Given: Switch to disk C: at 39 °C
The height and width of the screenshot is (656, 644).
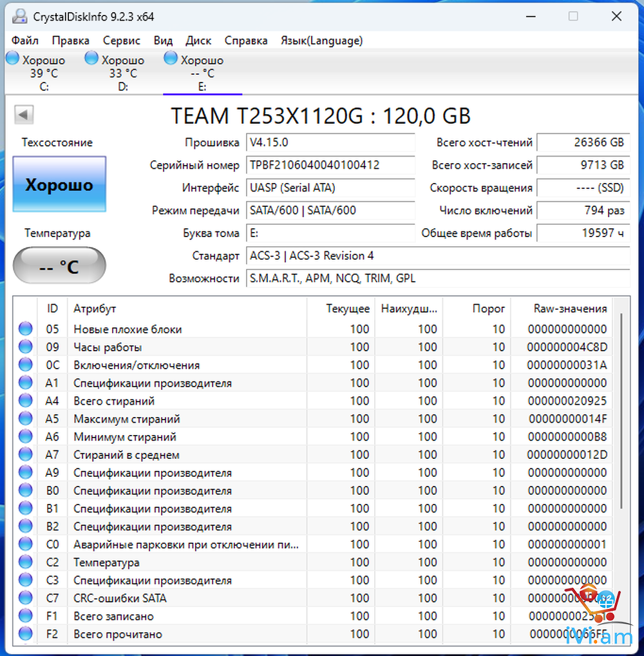Looking at the screenshot, I should tap(44, 73).
